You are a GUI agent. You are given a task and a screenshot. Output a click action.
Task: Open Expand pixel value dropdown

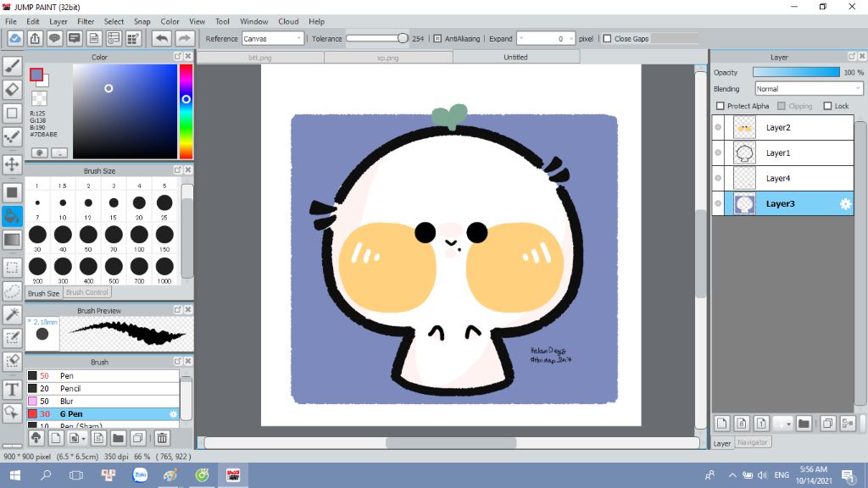click(x=546, y=39)
